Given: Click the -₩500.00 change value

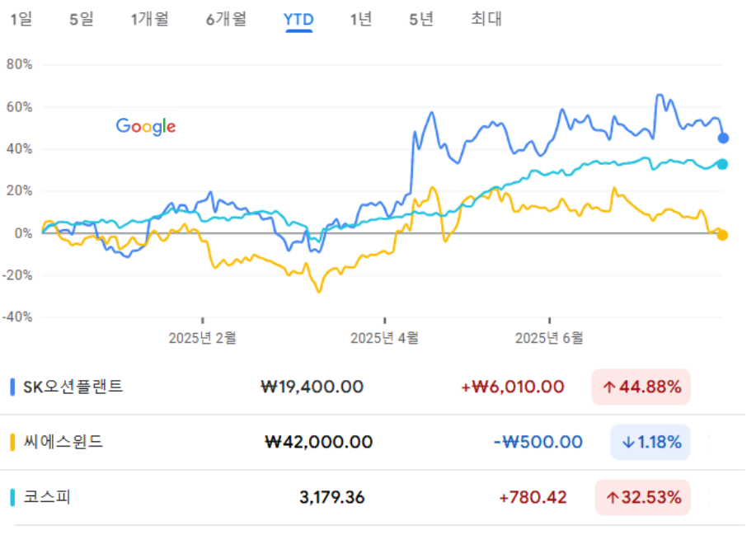Looking at the screenshot, I should click(538, 442).
